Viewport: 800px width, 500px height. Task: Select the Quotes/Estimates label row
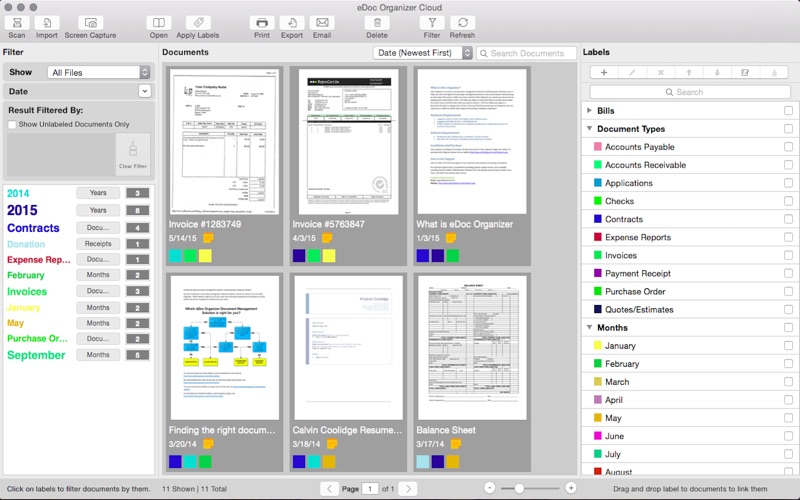[x=690, y=310]
